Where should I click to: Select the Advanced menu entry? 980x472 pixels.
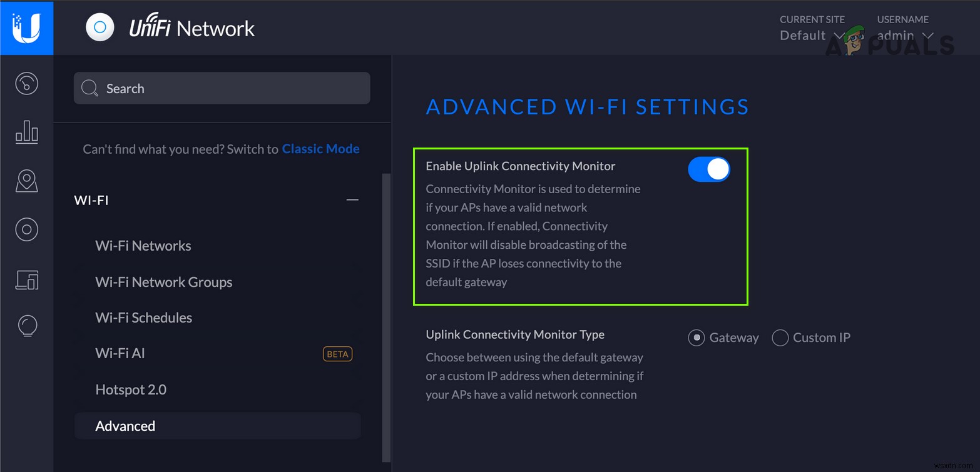coord(125,426)
